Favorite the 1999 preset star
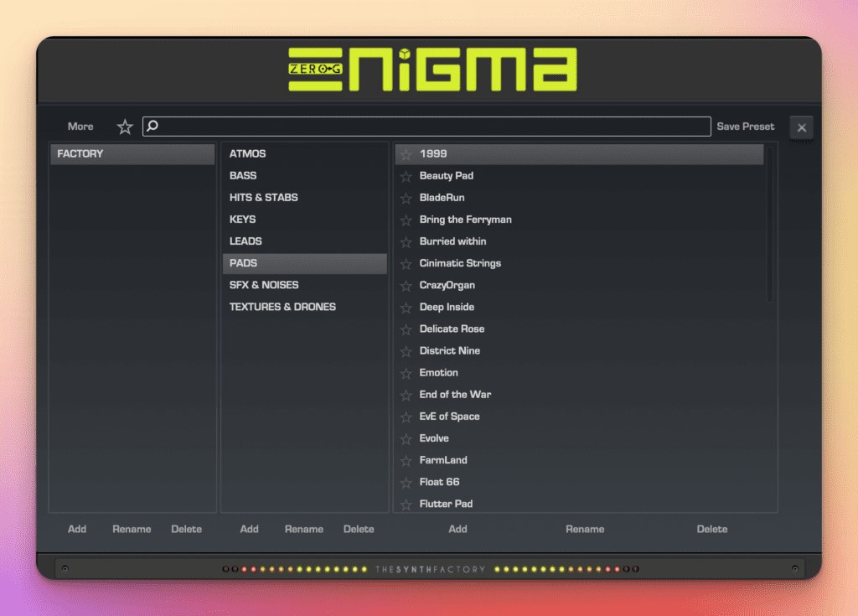This screenshot has width=858, height=616. pyautogui.click(x=406, y=154)
